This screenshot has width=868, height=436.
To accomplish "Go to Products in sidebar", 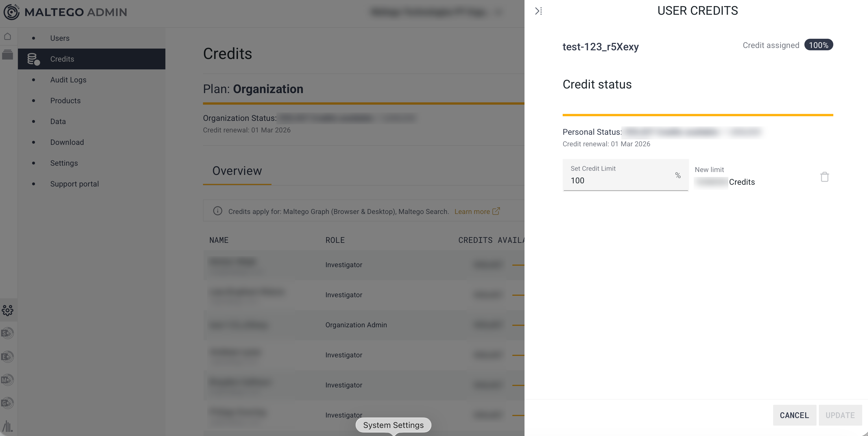I will coord(65,101).
